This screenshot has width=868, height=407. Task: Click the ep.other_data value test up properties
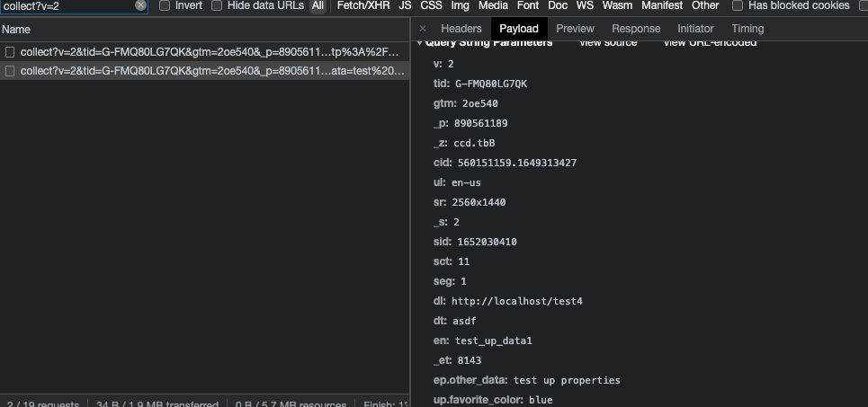tap(567, 380)
